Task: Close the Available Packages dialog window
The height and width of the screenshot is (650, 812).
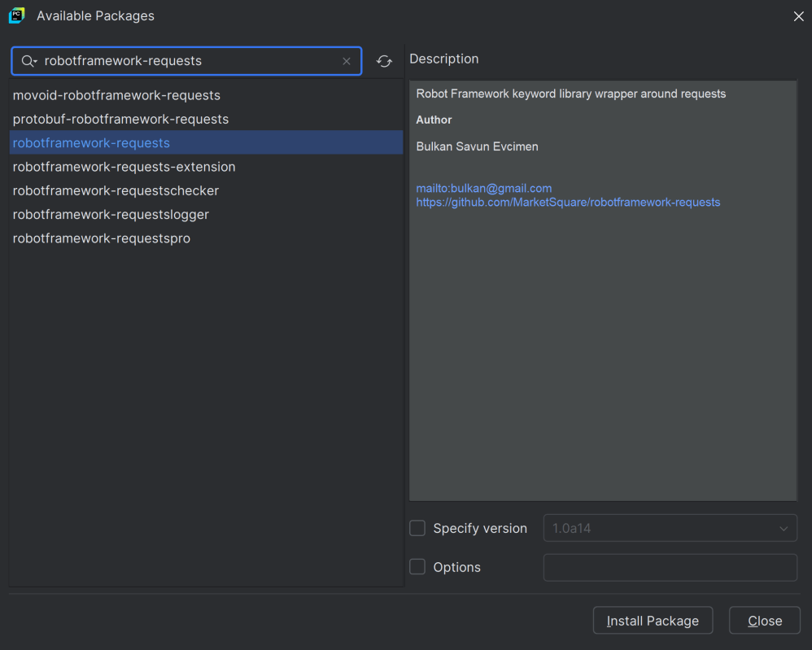Action: click(x=798, y=16)
